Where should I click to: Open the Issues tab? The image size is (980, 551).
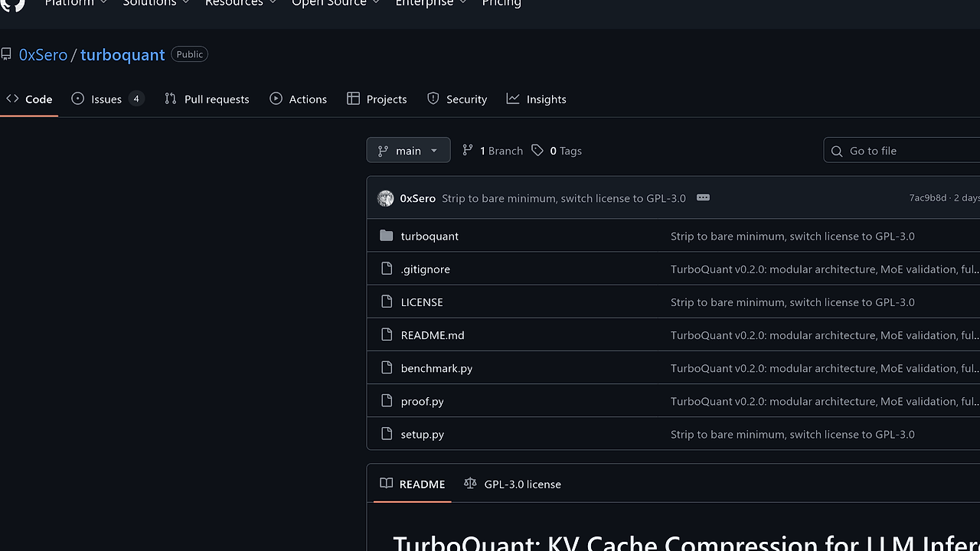pyautogui.click(x=107, y=99)
